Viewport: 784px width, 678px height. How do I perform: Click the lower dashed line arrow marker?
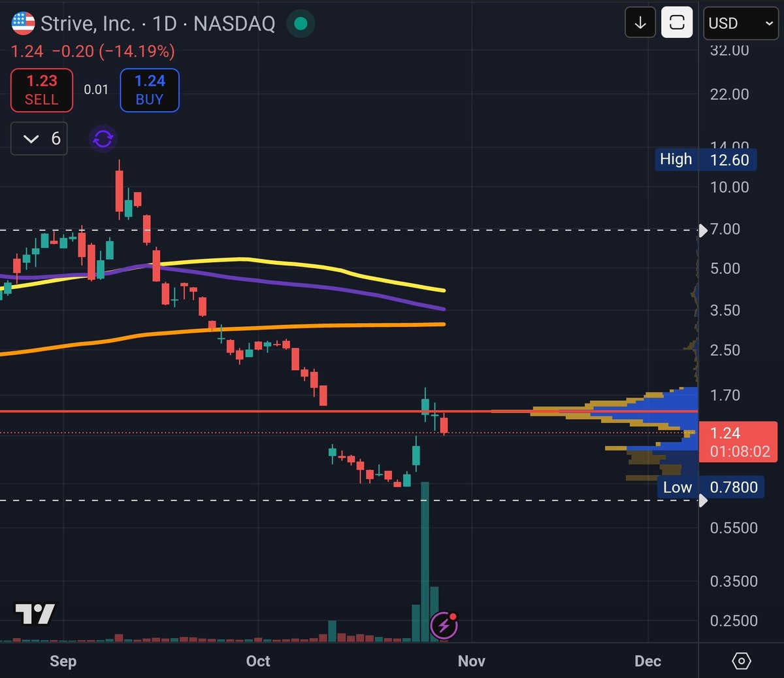(703, 500)
